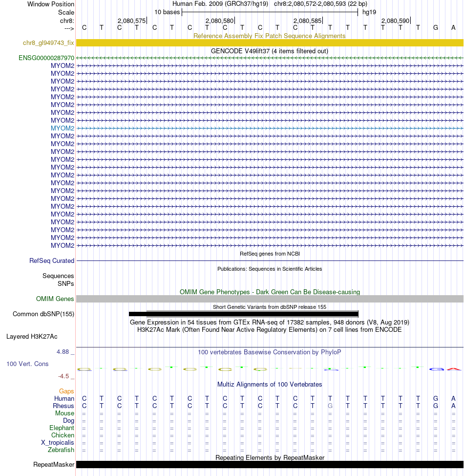Viewport: 464px width, 476px height.
Task: Click the 10 bases scale bar line
Action: pos(270,12)
